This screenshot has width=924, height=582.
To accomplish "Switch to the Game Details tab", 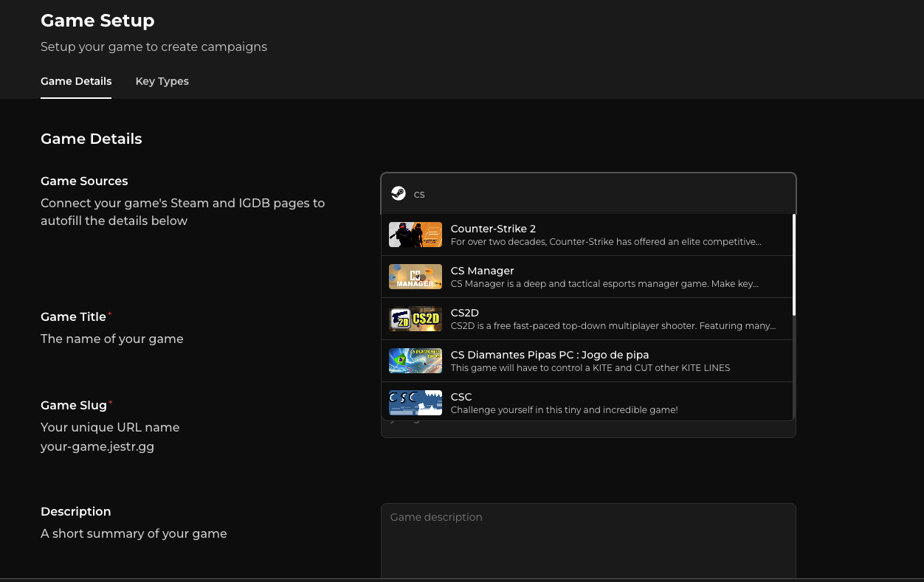I will click(x=76, y=81).
